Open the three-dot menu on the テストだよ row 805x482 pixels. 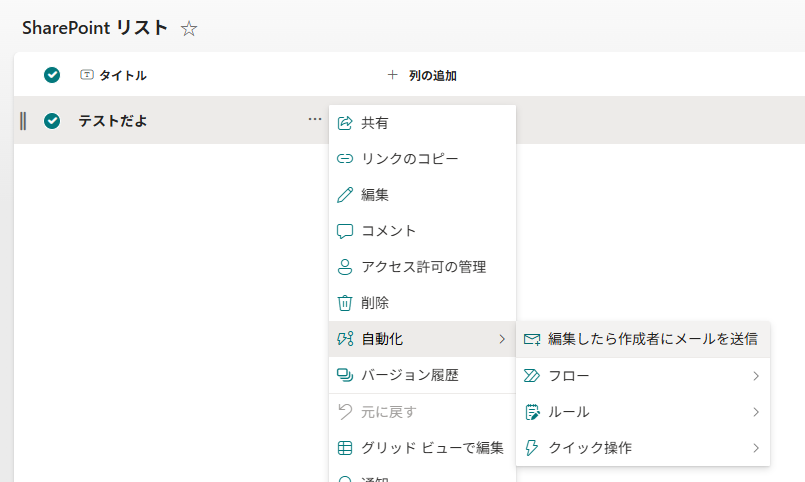click(315, 120)
